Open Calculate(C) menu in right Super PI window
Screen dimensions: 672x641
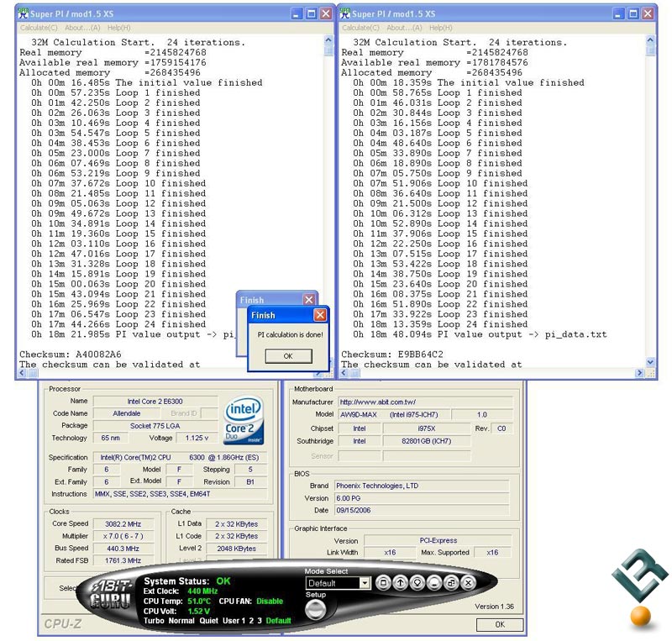pyautogui.click(x=360, y=28)
